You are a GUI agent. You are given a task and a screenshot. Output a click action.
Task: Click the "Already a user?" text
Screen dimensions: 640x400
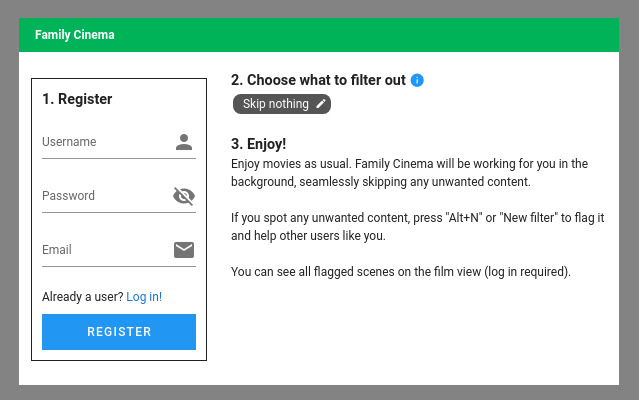pyautogui.click(x=83, y=297)
